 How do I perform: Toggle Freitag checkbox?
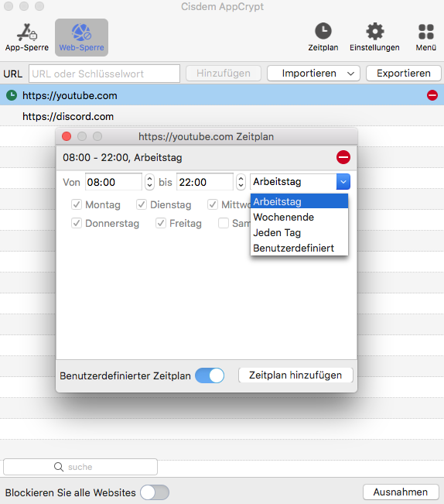click(x=161, y=223)
